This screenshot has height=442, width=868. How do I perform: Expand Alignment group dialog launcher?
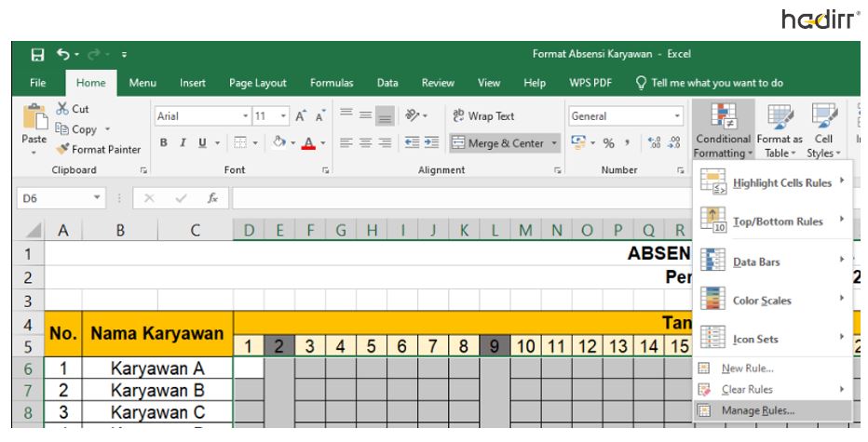coord(558,171)
